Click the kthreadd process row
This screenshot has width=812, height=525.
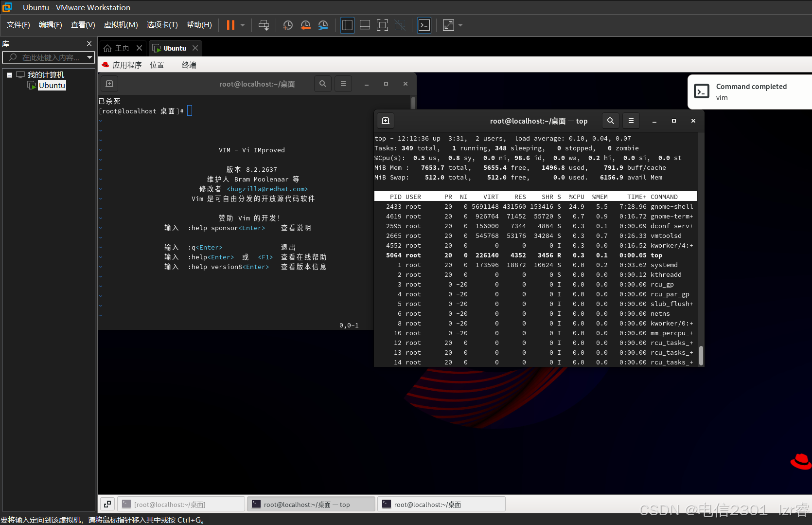coord(535,275)
